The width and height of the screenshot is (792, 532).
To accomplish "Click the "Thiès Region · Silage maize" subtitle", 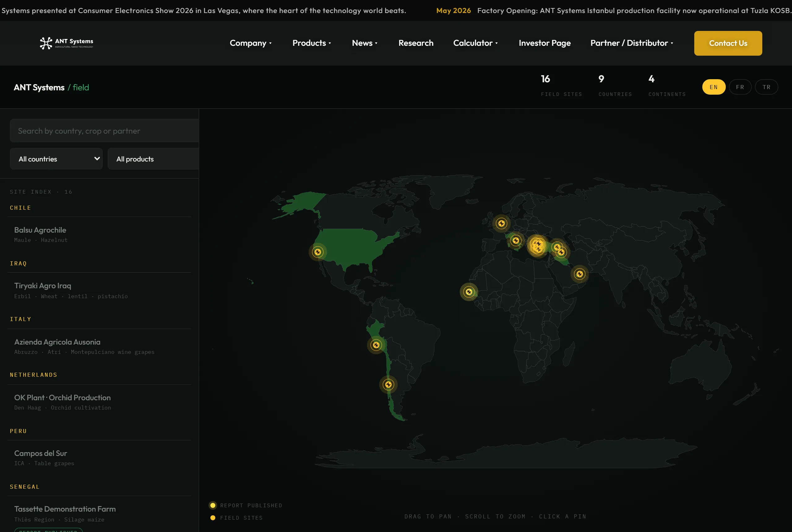I will [x=59, y=519].
